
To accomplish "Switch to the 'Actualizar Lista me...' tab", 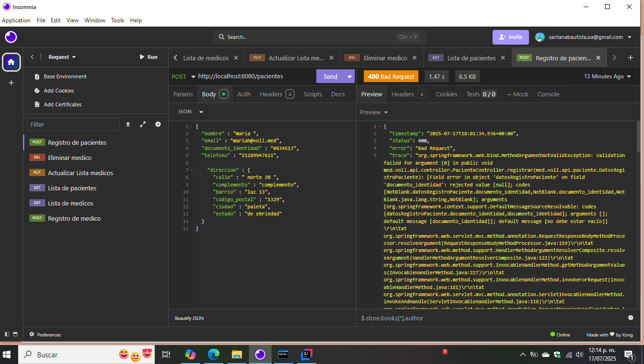I will point(296,58).
